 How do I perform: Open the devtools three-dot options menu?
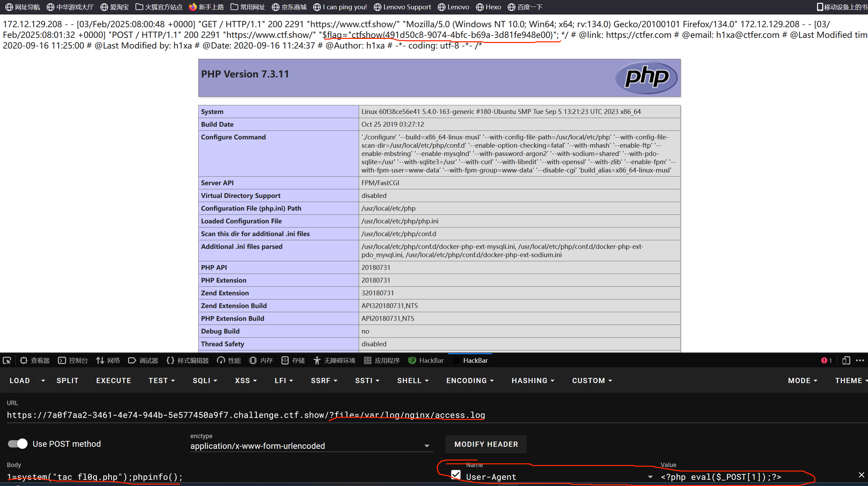tap(860, 360)
